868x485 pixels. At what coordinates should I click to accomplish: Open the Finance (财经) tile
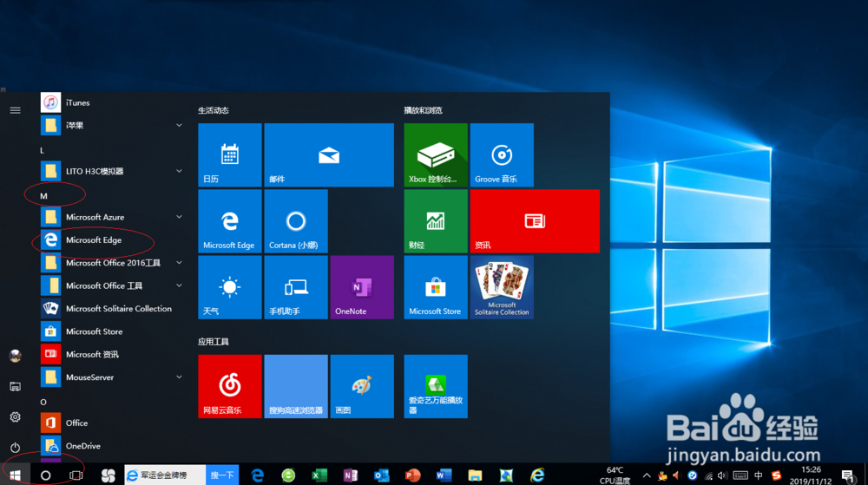(x=436, y=221)
